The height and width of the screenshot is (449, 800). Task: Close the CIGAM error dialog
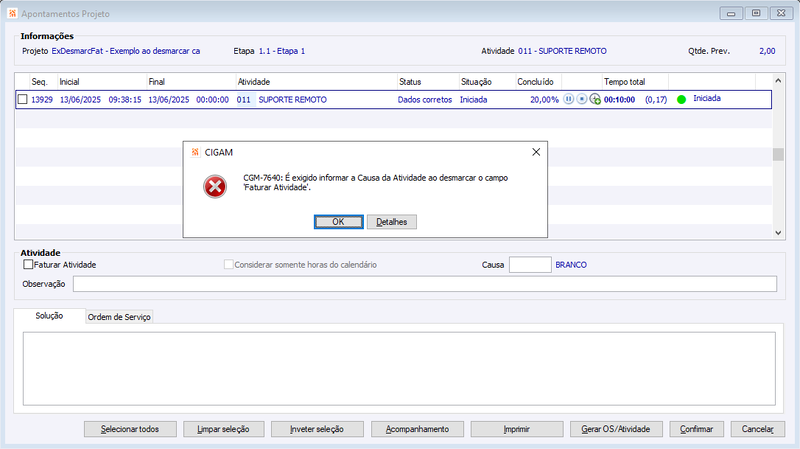[x=536, y=152]
